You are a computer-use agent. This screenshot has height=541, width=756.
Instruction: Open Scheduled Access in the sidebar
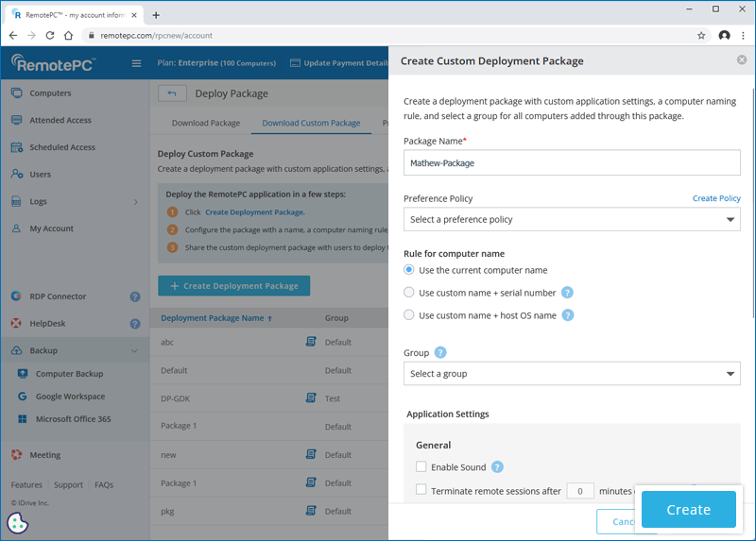coord(62,147)
